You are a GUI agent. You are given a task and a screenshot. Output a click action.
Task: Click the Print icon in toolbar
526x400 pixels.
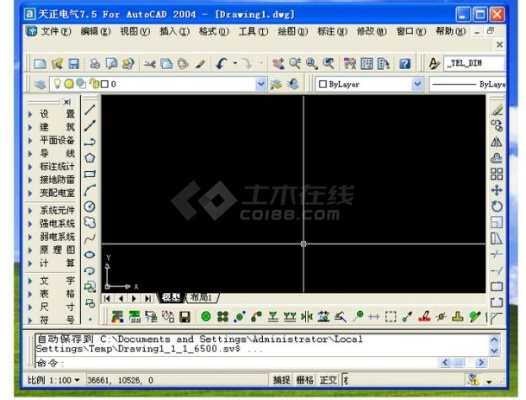95,63
